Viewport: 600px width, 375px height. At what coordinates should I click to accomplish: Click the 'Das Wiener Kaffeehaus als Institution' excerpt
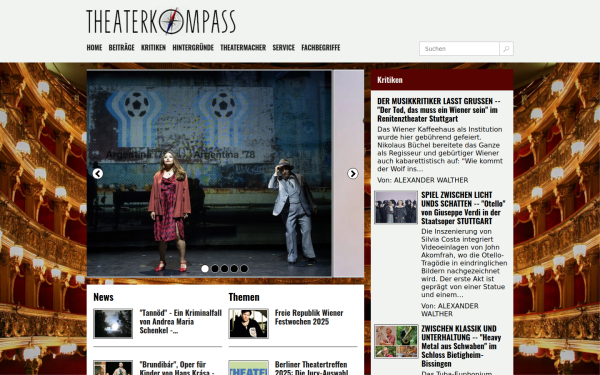tap(440, 149)
